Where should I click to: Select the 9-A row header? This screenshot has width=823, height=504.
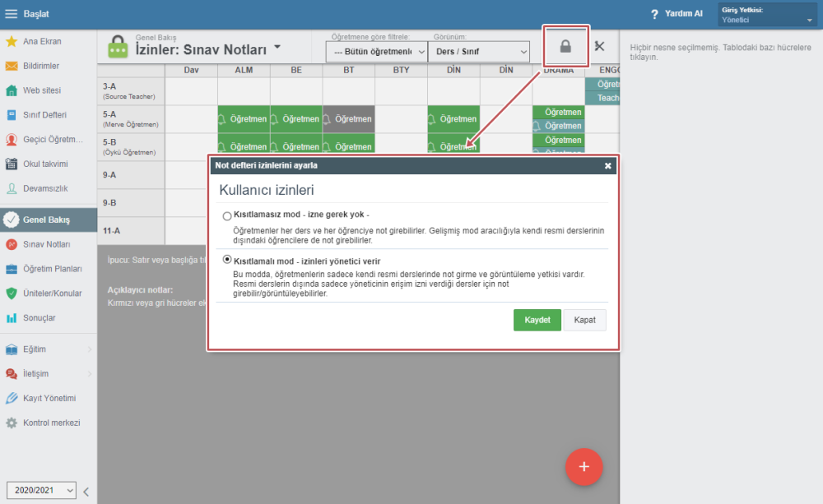click(131, 174)
